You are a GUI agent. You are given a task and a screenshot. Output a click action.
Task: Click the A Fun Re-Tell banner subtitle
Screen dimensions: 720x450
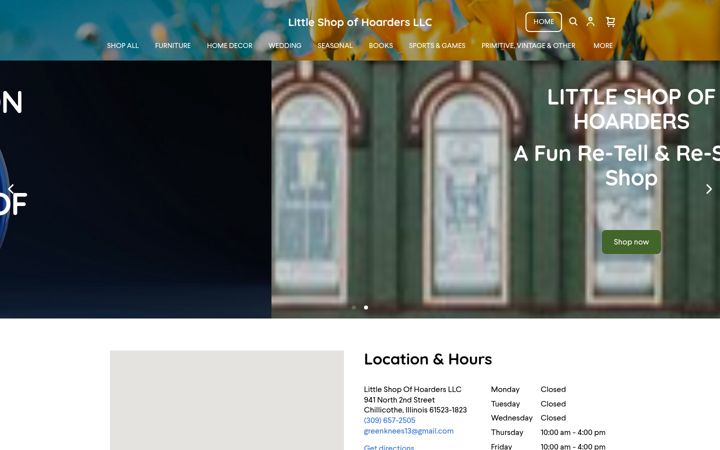tap(617, 165)
